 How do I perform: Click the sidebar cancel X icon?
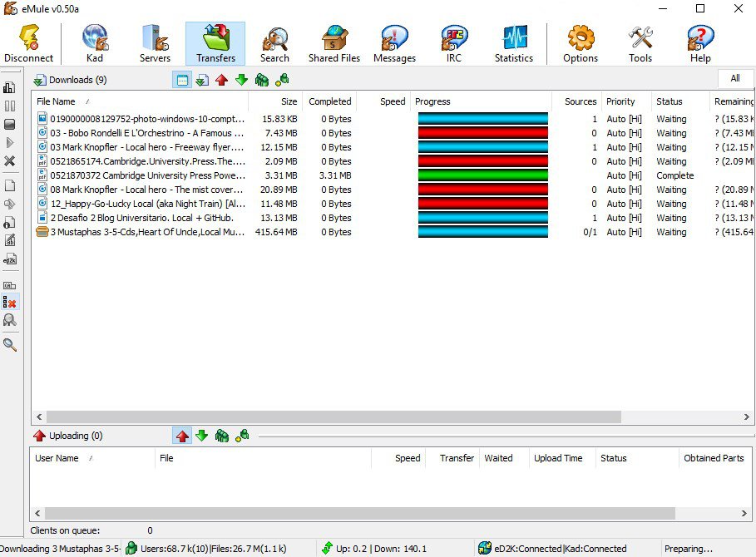click(x=9, y=161)
